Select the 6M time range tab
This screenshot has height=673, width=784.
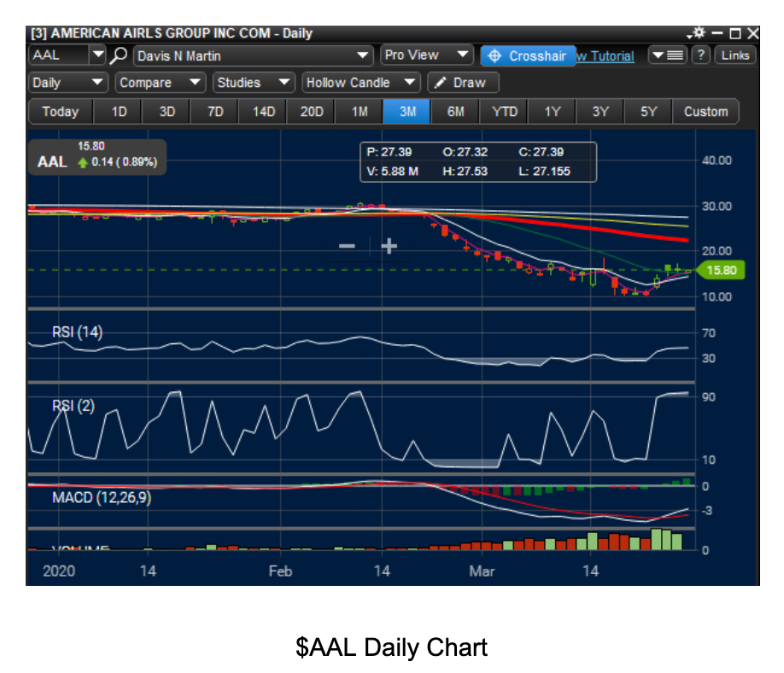tap(455, 112)
